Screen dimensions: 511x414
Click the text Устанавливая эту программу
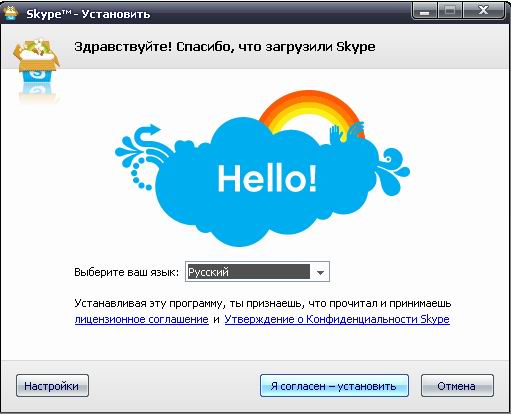click(x=148, y=304)
